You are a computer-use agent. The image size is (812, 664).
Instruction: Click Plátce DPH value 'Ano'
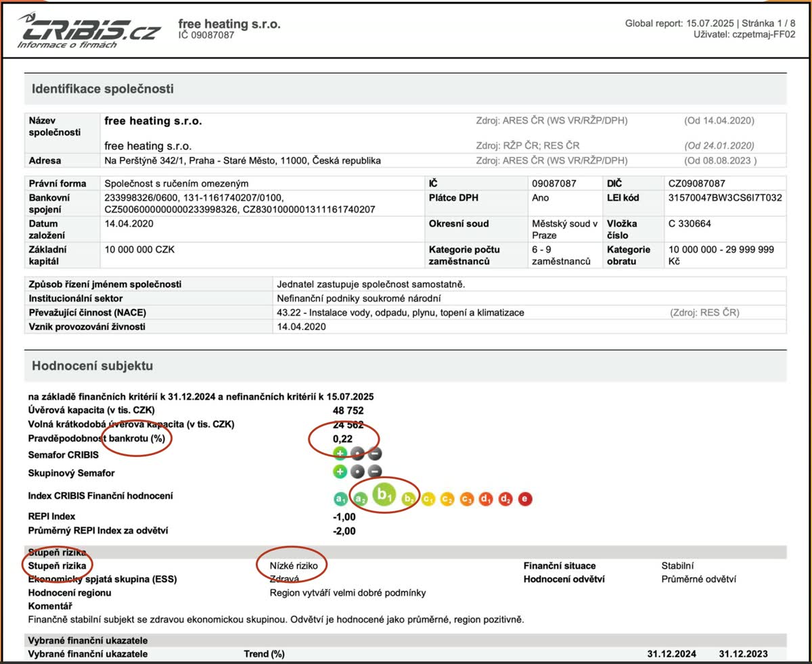(541, 198)
